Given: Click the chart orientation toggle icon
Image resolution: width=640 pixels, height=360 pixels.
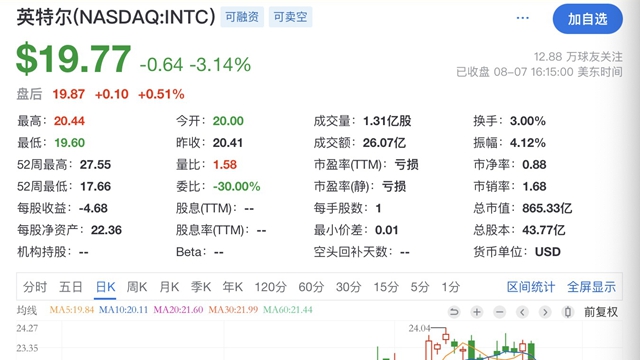Looking at the screenshot, I should point(568,312).
